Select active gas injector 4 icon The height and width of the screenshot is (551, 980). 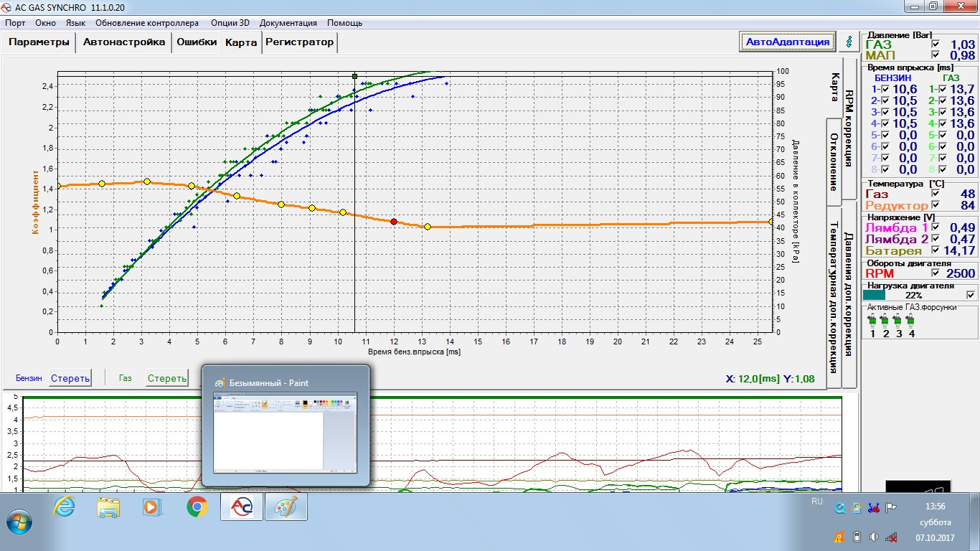coord(911,319)
